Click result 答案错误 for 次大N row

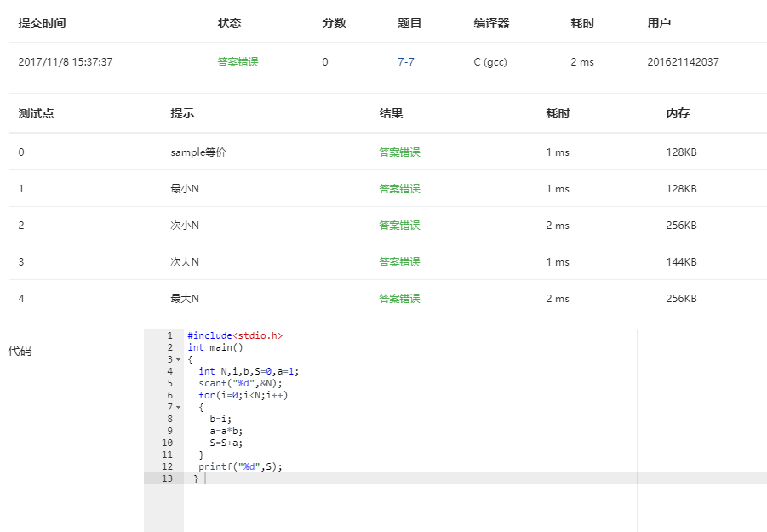click(x=399, y=262)
